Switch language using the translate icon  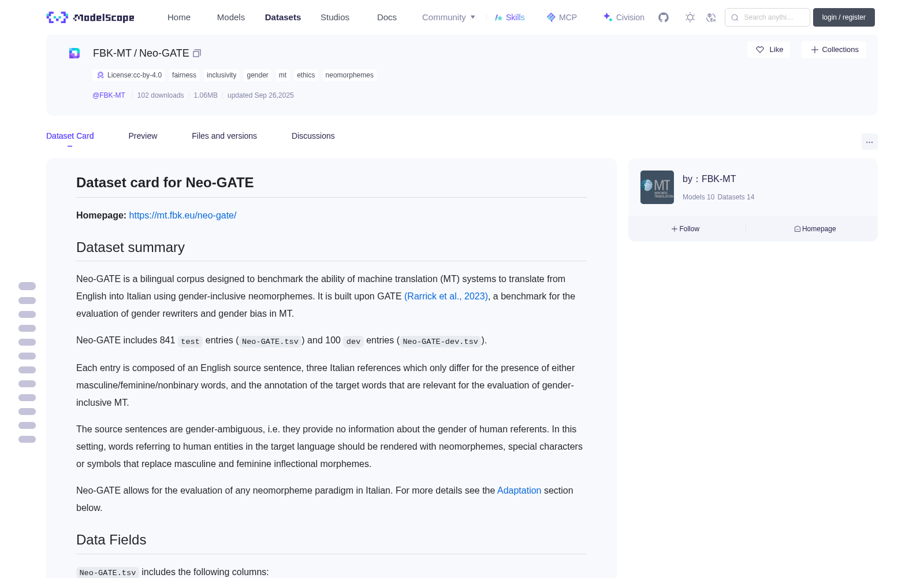click(x=711, y=17)
